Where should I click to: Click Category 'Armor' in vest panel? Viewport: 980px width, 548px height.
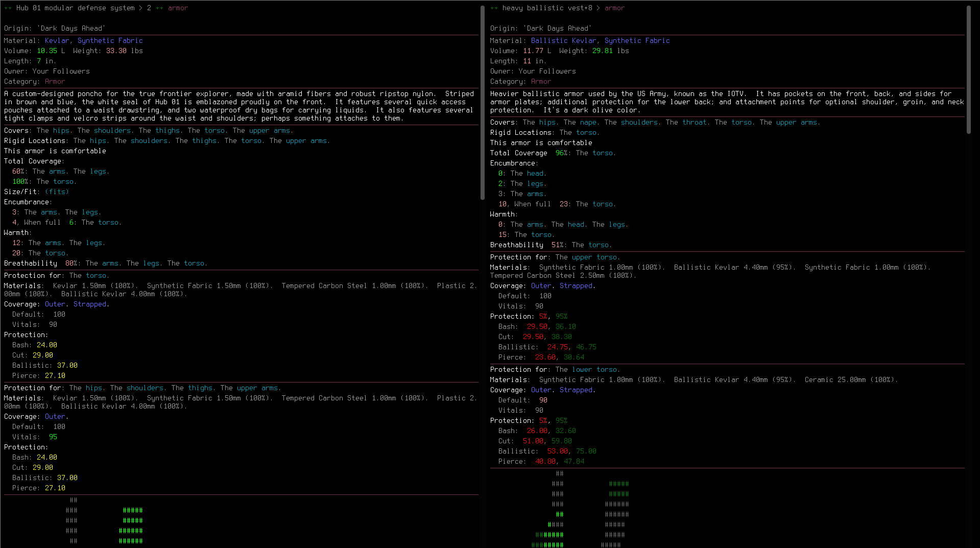[x=541, y=82]
